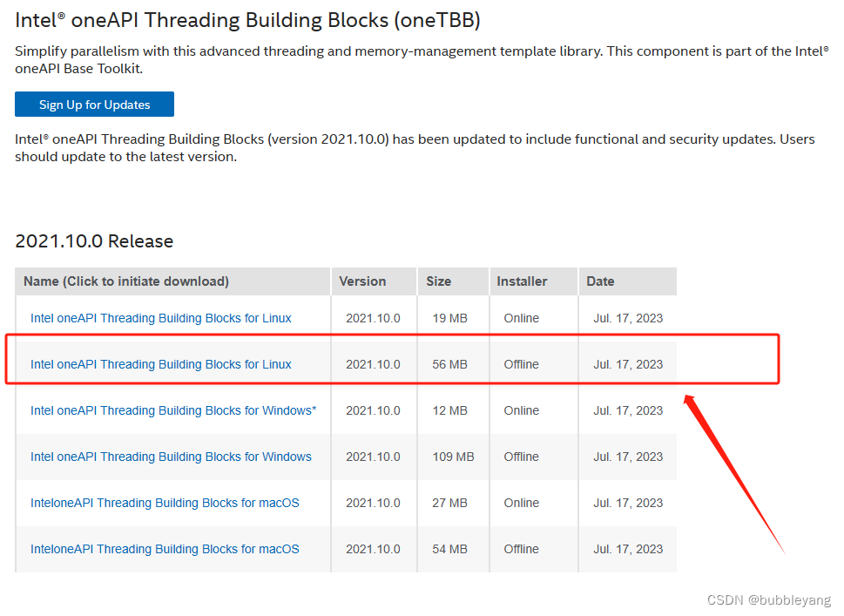Click the version 2021.10.0 cell in the 19 MB row

point(373,318)
